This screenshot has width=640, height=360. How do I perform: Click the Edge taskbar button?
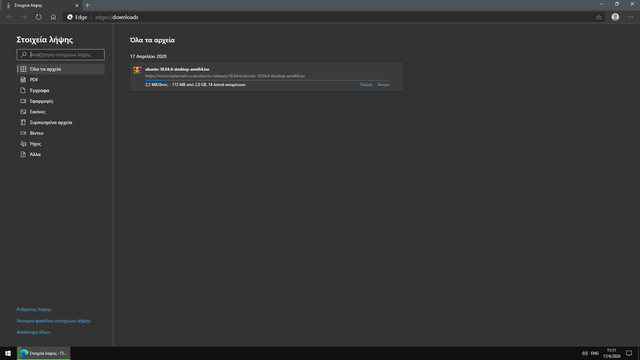tap(44, 353)
